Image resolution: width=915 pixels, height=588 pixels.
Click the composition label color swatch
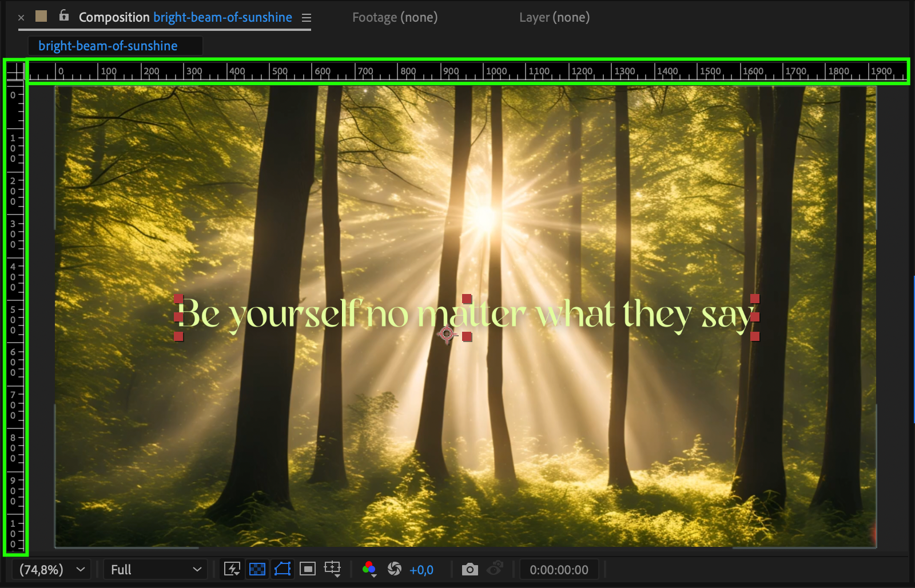[41, 17]
